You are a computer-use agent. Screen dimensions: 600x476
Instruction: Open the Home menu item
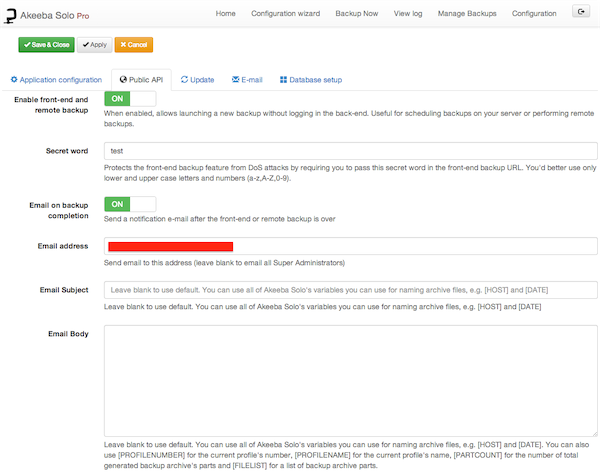click(x=225, y=13)
